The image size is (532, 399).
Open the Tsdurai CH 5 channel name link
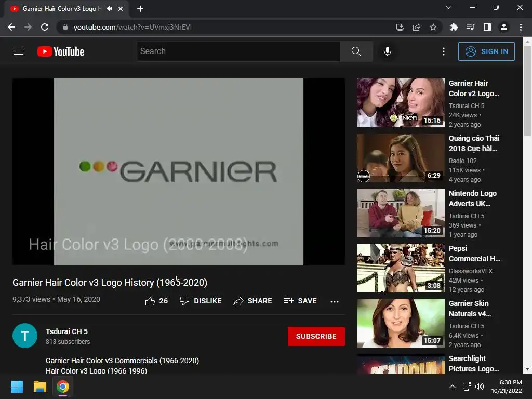point(66,331)
